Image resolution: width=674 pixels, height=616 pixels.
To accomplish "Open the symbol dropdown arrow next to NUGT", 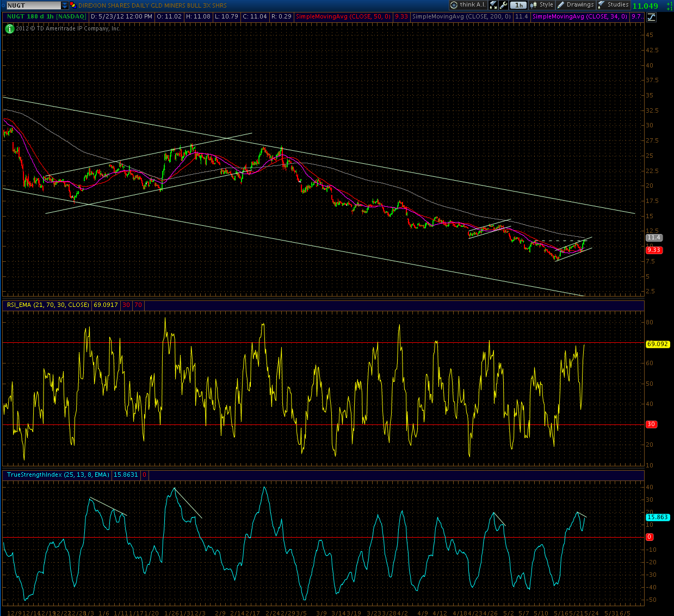I will click(x=65, y=5).
